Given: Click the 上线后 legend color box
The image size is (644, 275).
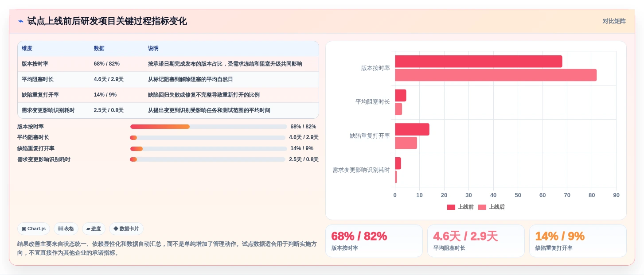Looking at the screenshot, I should pyautogui.click(x=482, y=207).
